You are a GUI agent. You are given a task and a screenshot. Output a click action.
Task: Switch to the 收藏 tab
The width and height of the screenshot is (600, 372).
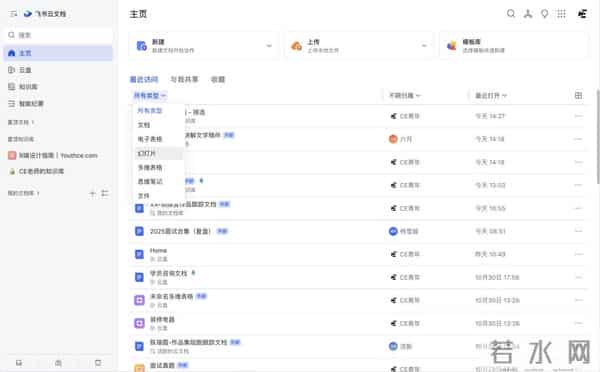[218, 79]
